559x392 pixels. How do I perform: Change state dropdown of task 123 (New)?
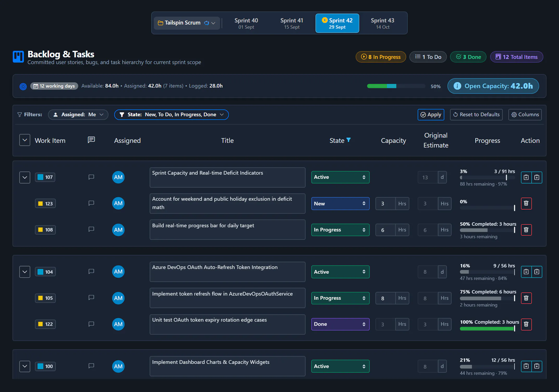click(x=340, y=204)
